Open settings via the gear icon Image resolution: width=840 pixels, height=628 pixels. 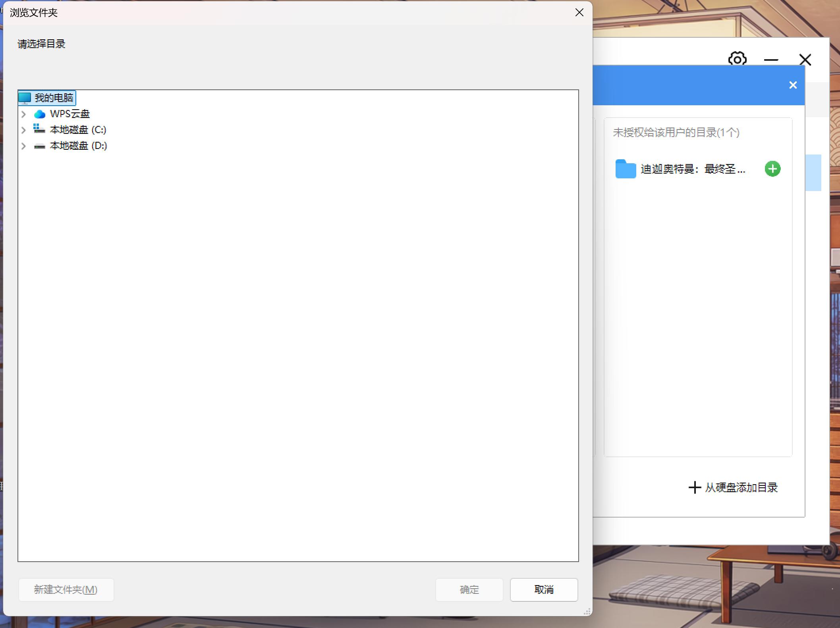click(x=737, y=60)
